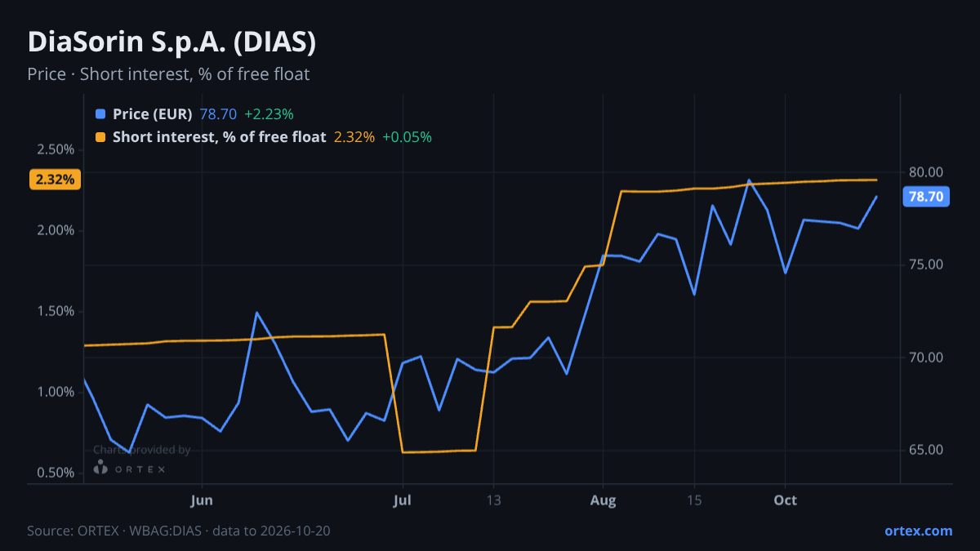Click the 70.00 right axis label
980x551 pixels.
pos(926,358)
